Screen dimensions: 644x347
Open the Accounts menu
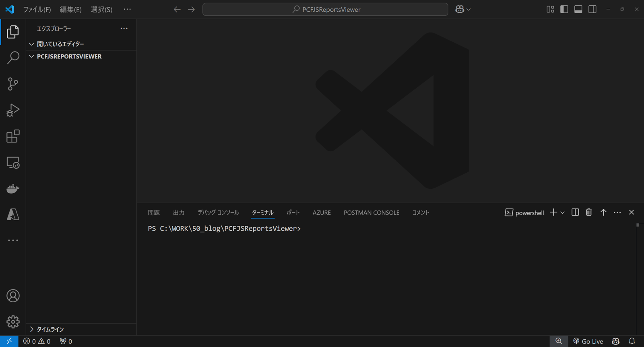coord(13,296)
